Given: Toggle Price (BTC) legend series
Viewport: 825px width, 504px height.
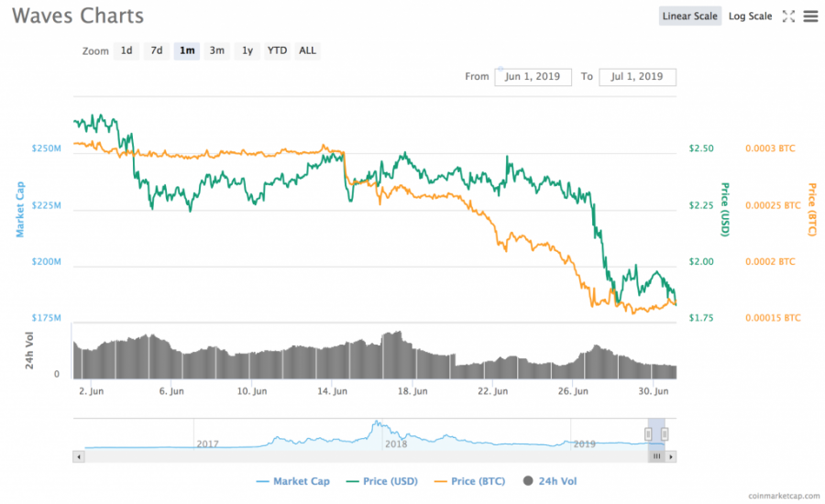Looking at the screenshot, I should point(469,481).
